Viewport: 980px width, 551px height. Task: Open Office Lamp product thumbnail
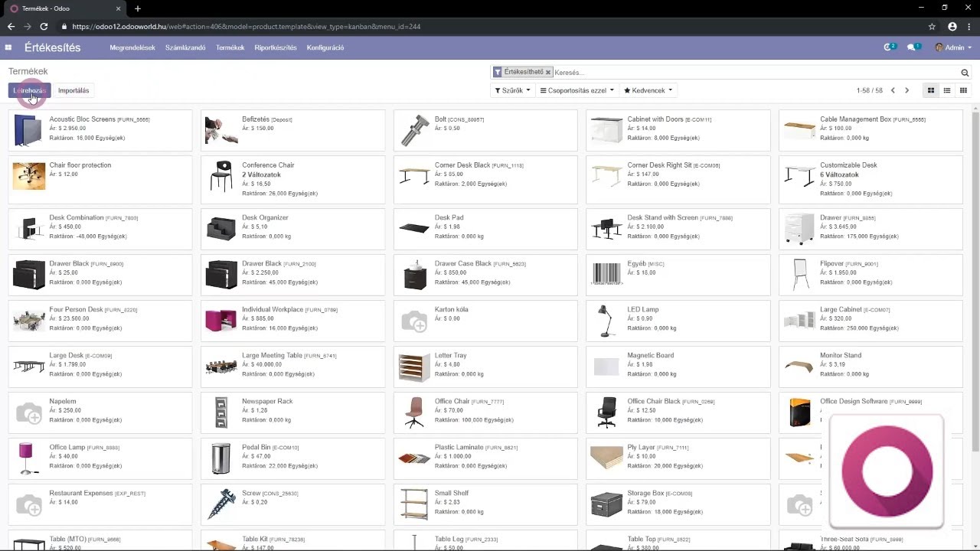(29, 458)
